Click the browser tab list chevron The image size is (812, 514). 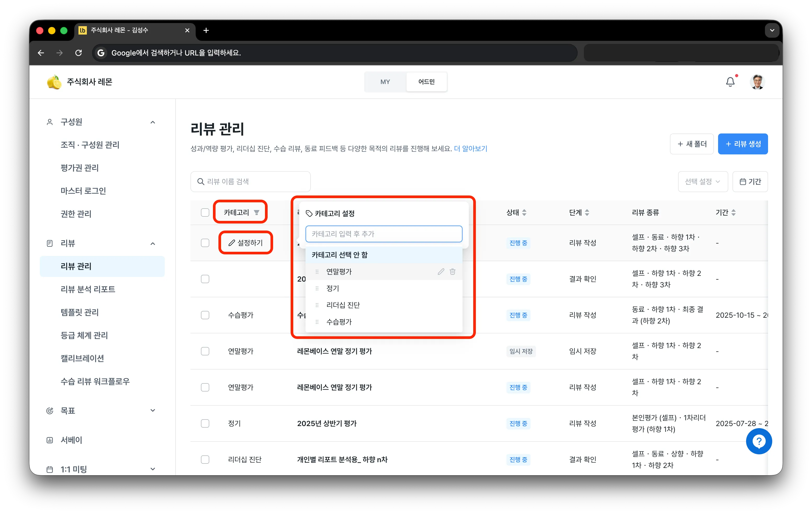point(772,30)
